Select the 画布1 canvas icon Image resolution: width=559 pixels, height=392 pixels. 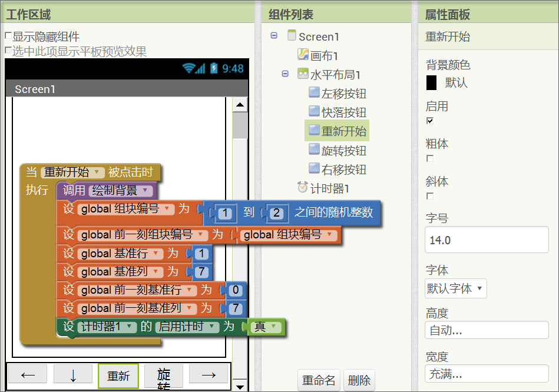coord(303,55)
